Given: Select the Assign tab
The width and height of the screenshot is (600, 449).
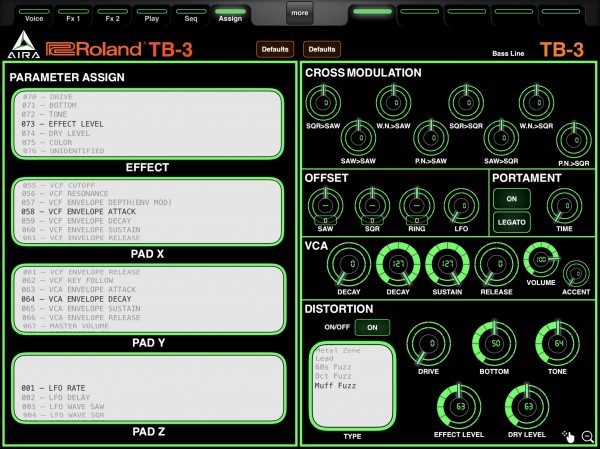Looking at the screenshot, I should tap(230, 15).
